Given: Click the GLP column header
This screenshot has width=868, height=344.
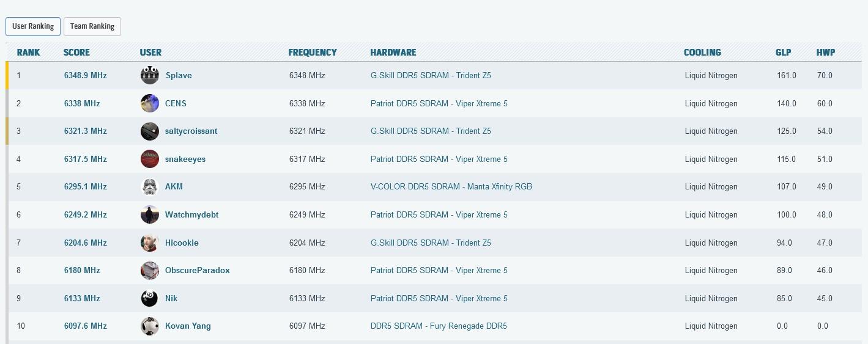Looking at the screenshot, I should [x=783, y=53].
